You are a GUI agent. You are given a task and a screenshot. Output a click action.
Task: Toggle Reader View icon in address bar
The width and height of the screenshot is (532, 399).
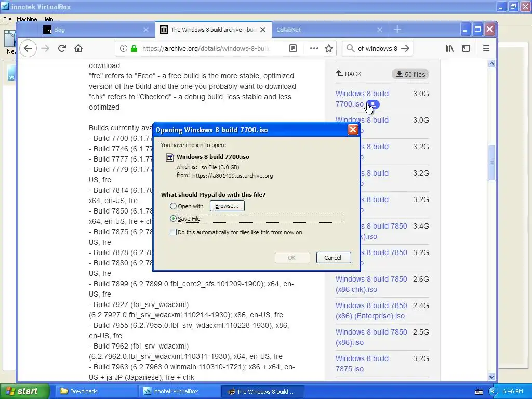coord(293,48)
